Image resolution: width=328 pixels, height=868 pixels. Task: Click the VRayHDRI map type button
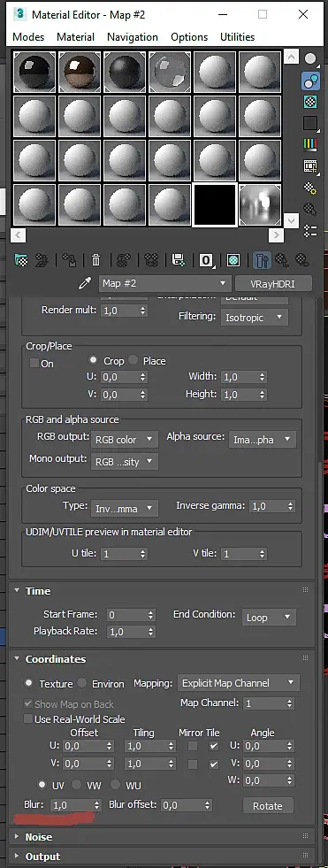(x=273, y=283)
